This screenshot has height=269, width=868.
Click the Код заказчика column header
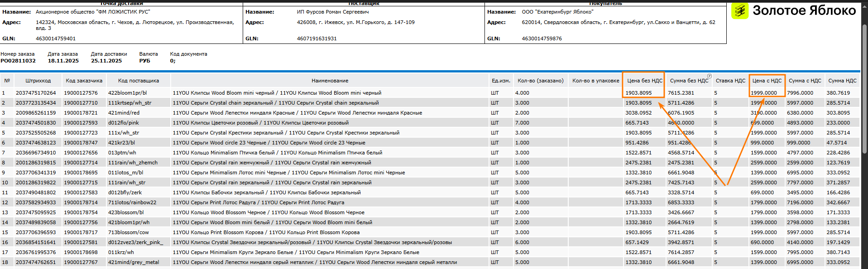(84, 81)
